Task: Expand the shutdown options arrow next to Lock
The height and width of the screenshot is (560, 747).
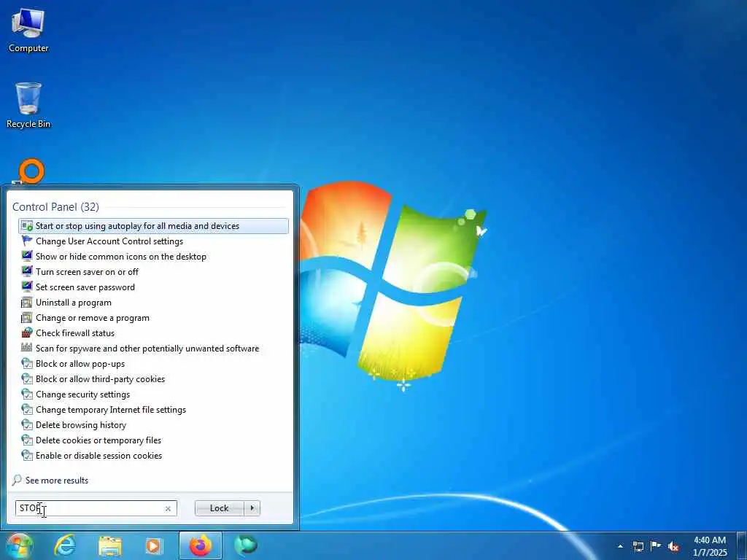Action: [252, 508]
